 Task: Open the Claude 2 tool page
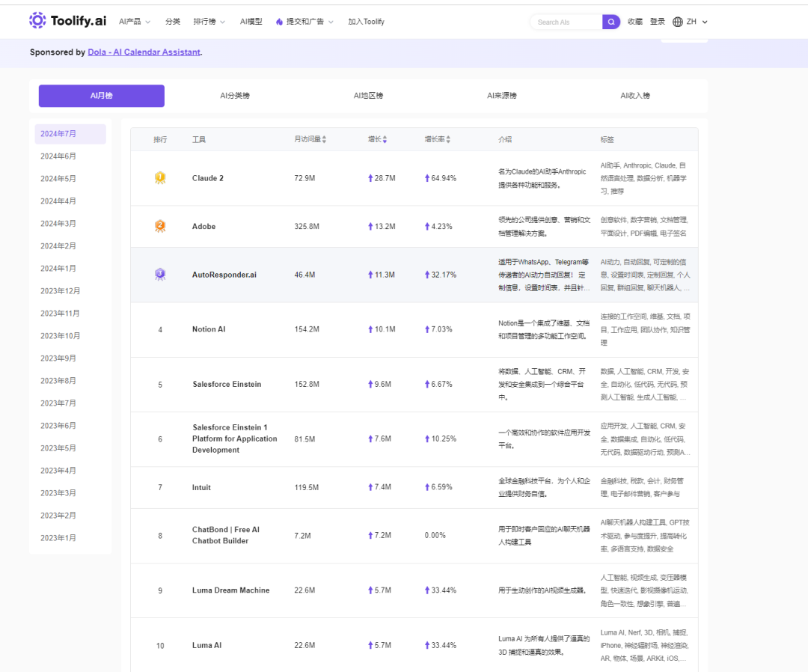(208, 178)
